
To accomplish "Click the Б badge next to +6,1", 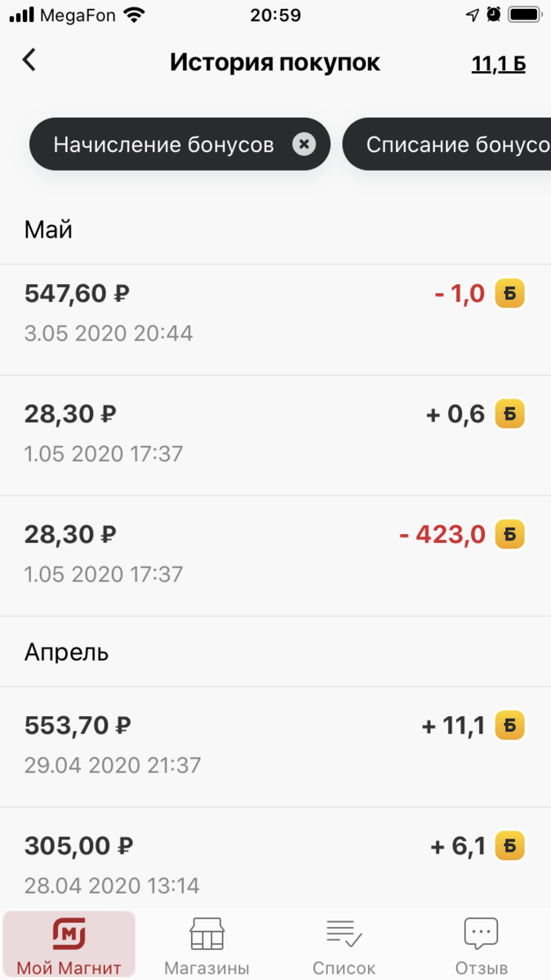I will click(x=510, y=846).
